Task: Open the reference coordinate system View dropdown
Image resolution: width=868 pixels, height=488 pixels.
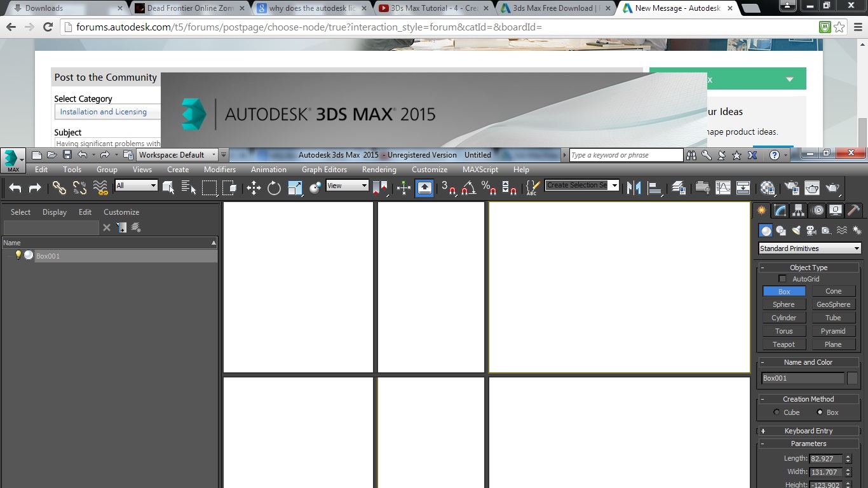Action: click(x=347, y=186)
